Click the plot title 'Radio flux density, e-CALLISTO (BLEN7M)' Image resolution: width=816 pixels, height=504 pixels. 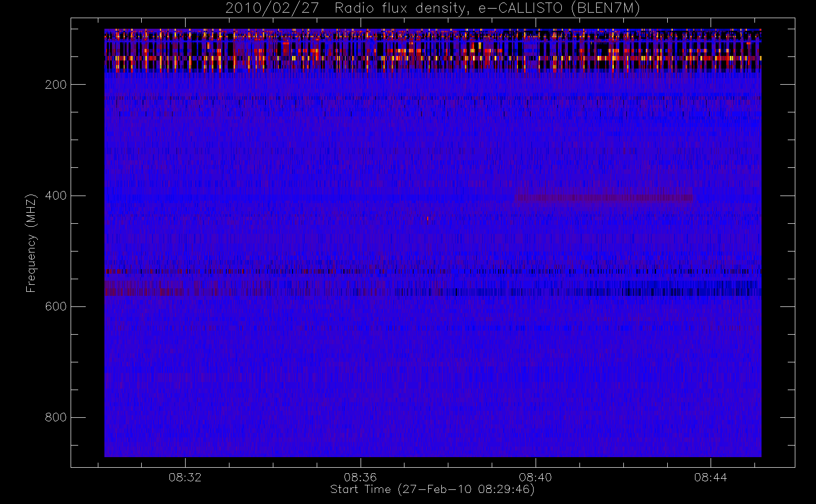487,8
